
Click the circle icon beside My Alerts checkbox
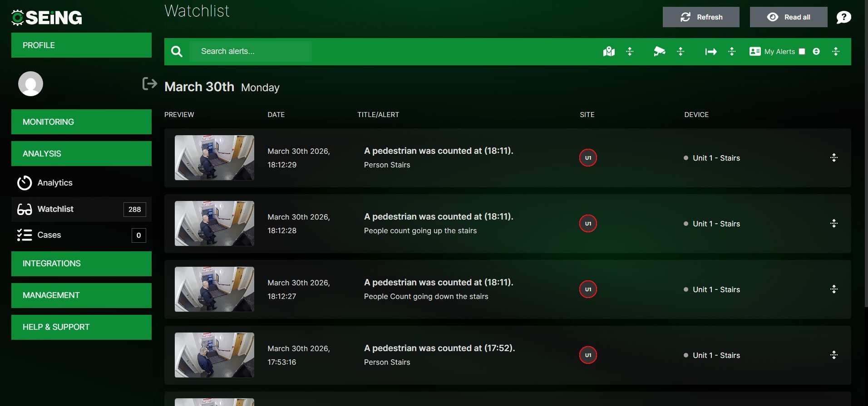click(x=816, y=52)
